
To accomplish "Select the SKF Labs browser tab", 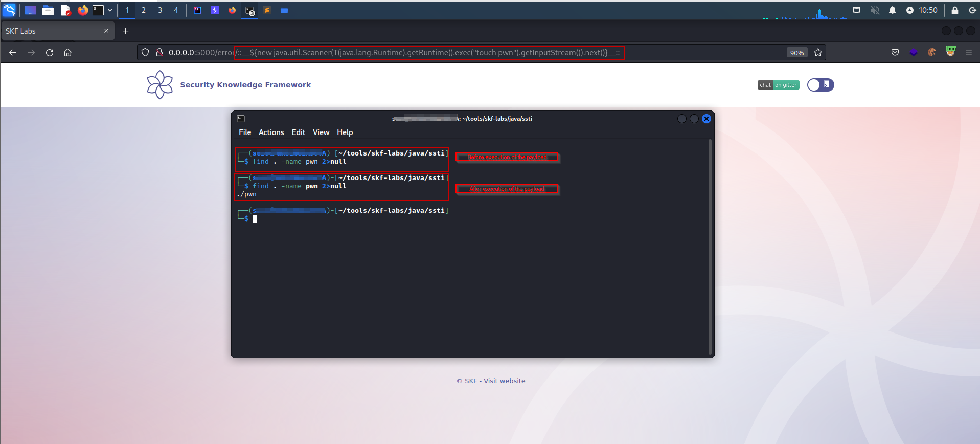I will [x=51, y=31].
